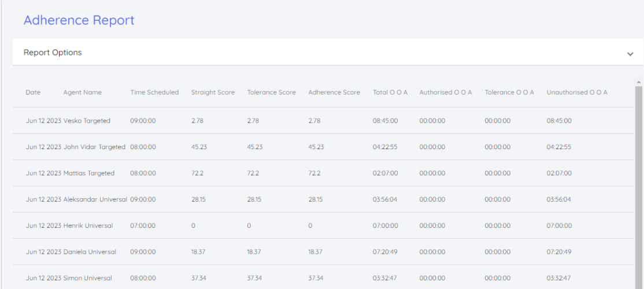Select the Mattias Targeted agent name
The image size is (644, 289).
pos(89,173)
